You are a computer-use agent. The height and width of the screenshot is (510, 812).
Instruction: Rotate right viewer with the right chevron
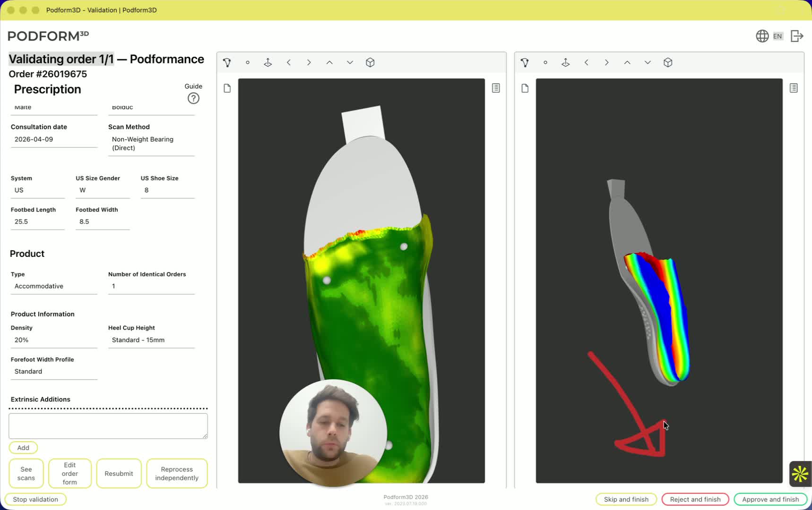point(607,62)
